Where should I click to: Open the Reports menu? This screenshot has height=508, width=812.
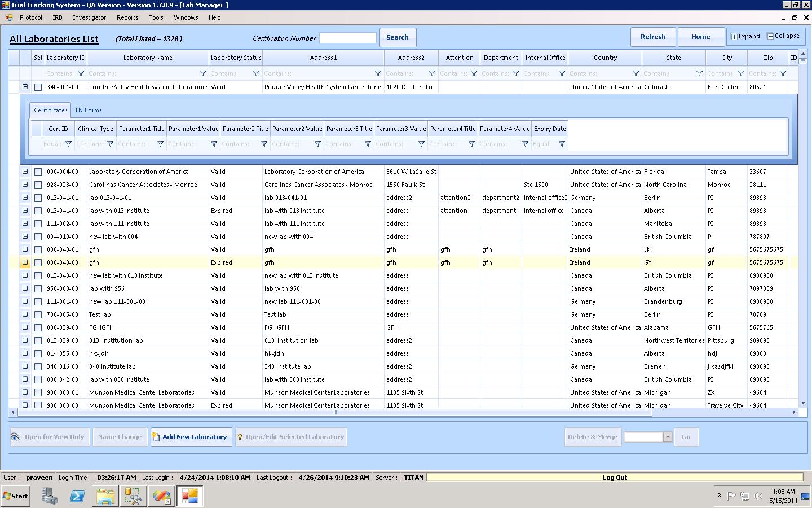[127, 17]
